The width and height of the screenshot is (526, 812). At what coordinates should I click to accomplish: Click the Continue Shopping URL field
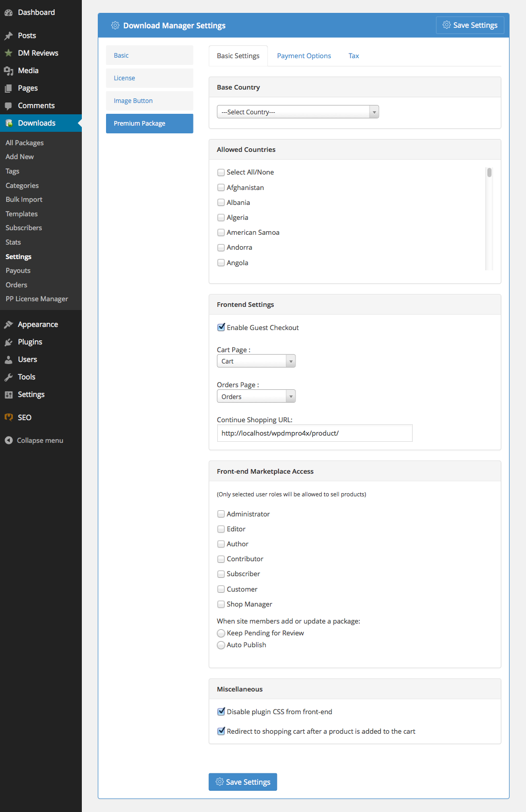point(314,433)
